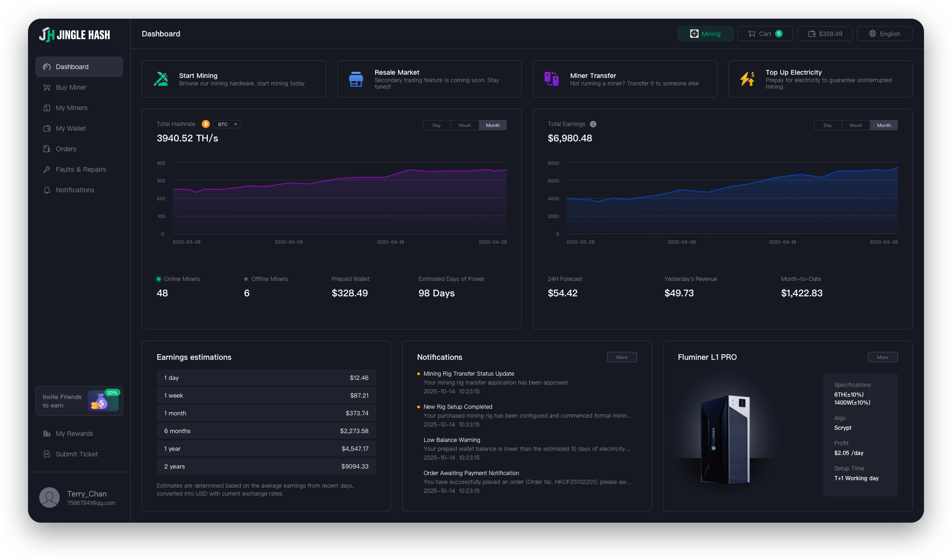Click Terry_Chan's profile avatar
Viewport: 952px width, 560px height.
pyautogui.click(x=49, y=497)
